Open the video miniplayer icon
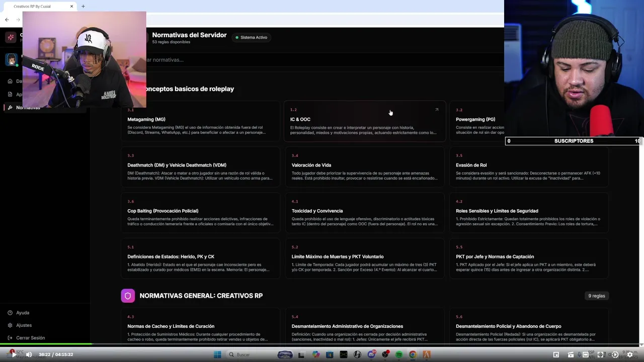The width and height of the screenshot is (644, 362). pyautogui.click(x=556, y=354)
